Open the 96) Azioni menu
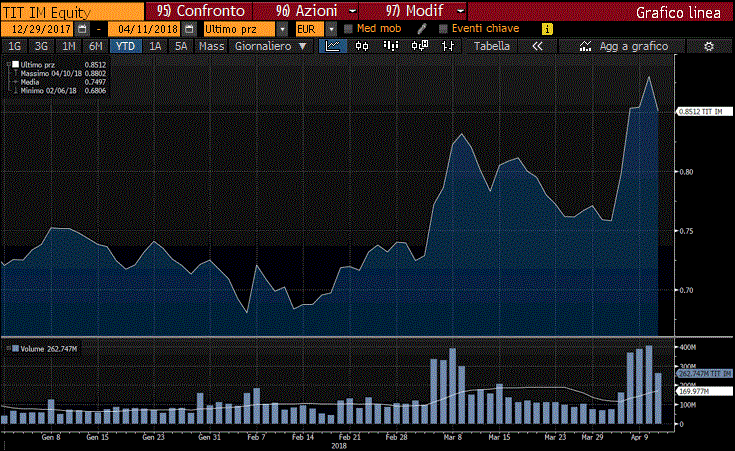Viewport: 735px width, 451px height. (x=306, y=11)
